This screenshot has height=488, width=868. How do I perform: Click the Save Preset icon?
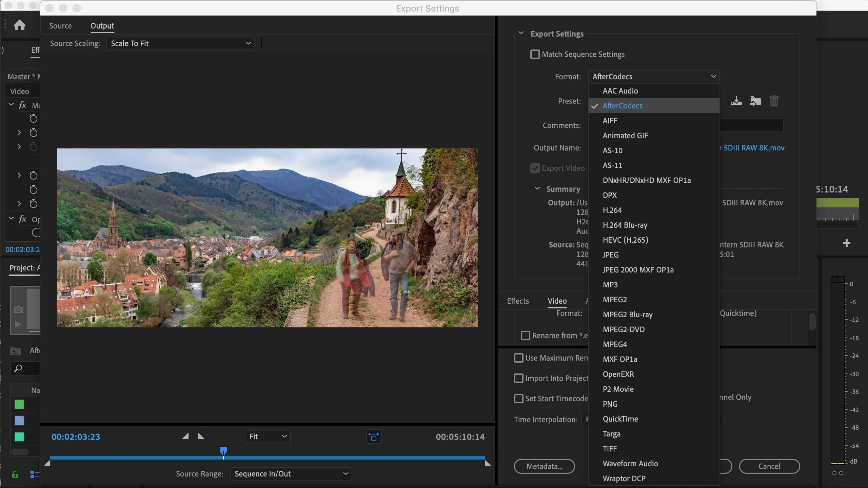point(736,101)
